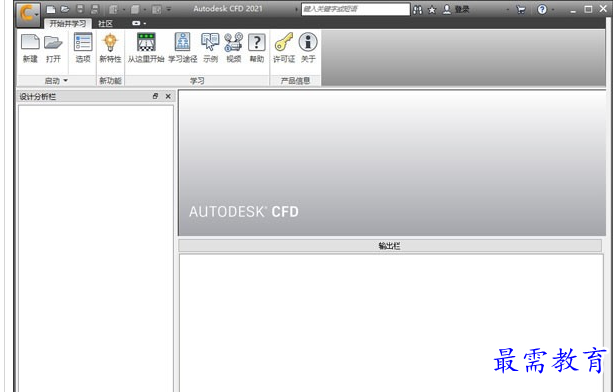Switch to the 社区 tab

click(105, 24)
